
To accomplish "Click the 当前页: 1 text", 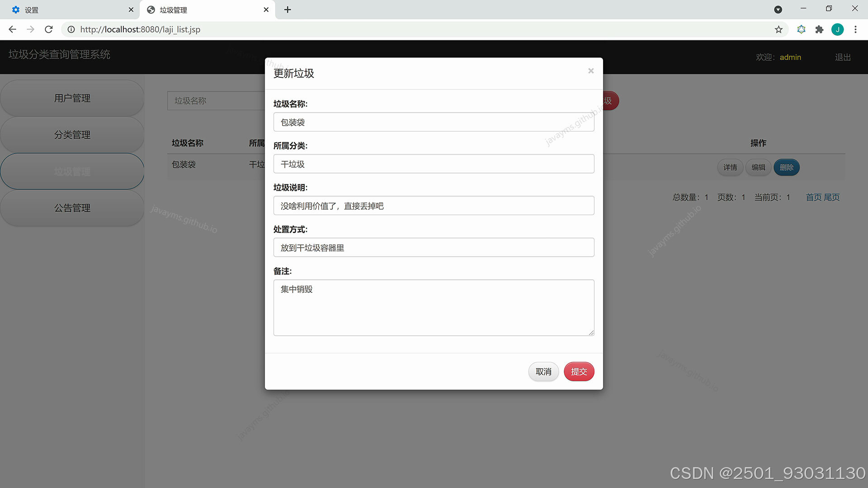I will click(772, 197).
